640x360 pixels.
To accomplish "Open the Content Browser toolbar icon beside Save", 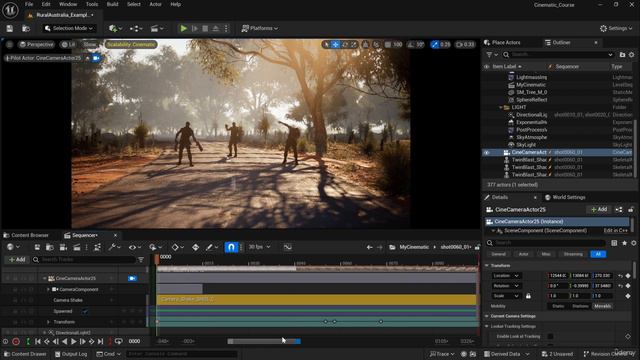I will coord(26,28).
